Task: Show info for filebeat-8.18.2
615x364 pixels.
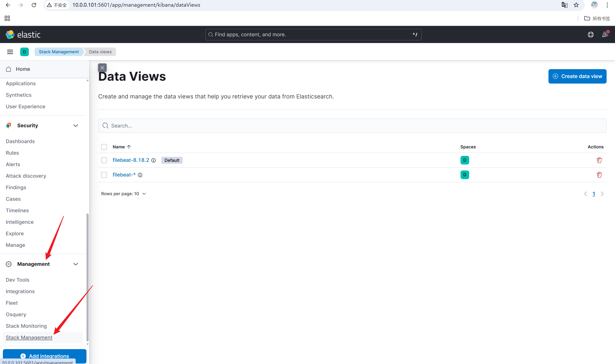Action: (x=154, y=160)
